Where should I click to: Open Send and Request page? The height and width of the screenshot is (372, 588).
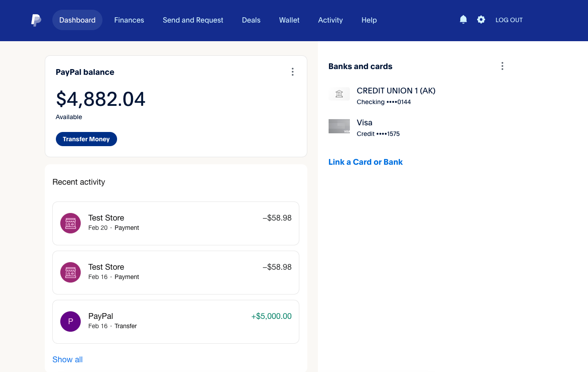[193, 20]
